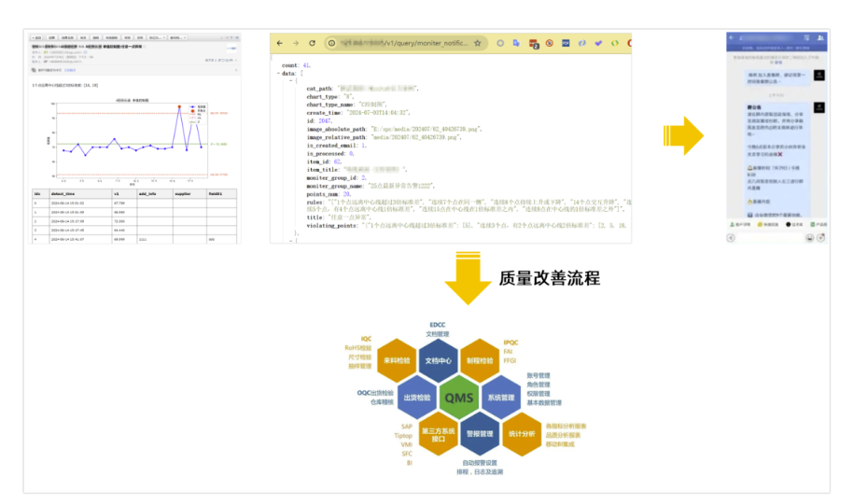Click the site info icon in address bar
The height and width of the screenshot is (504, 867).
click(x=331, y=43)
